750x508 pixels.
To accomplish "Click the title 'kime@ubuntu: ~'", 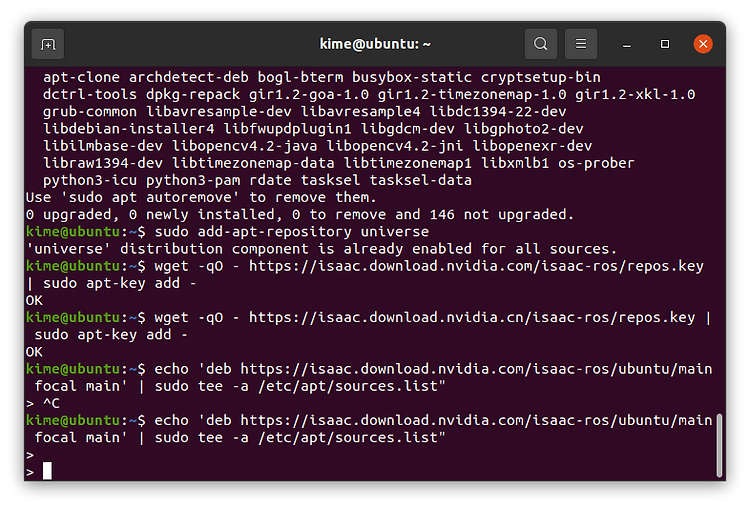I will tap(375, 44).
